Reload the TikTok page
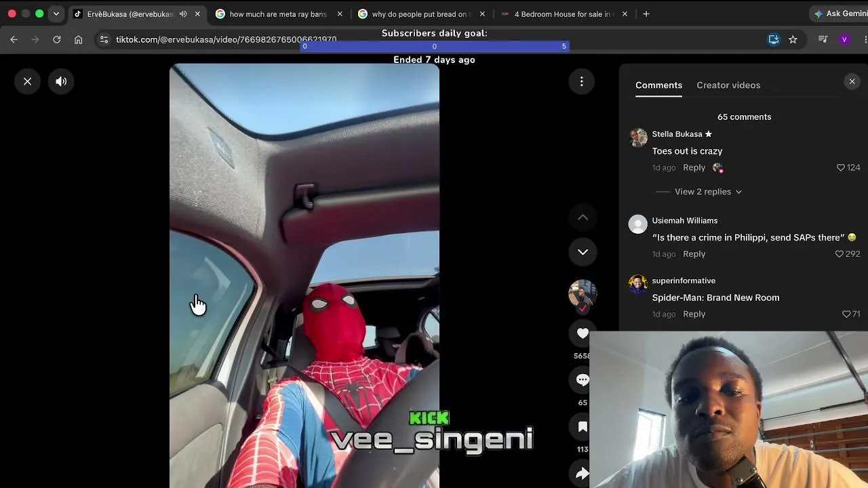The height and width of the screenshot is (488, 868). tap(57, 40)
